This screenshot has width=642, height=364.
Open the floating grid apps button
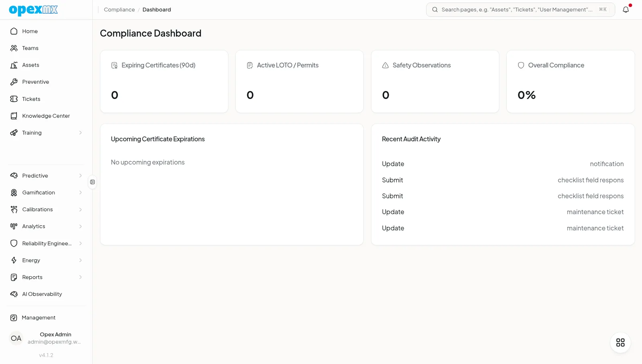(x=620, y=343)
